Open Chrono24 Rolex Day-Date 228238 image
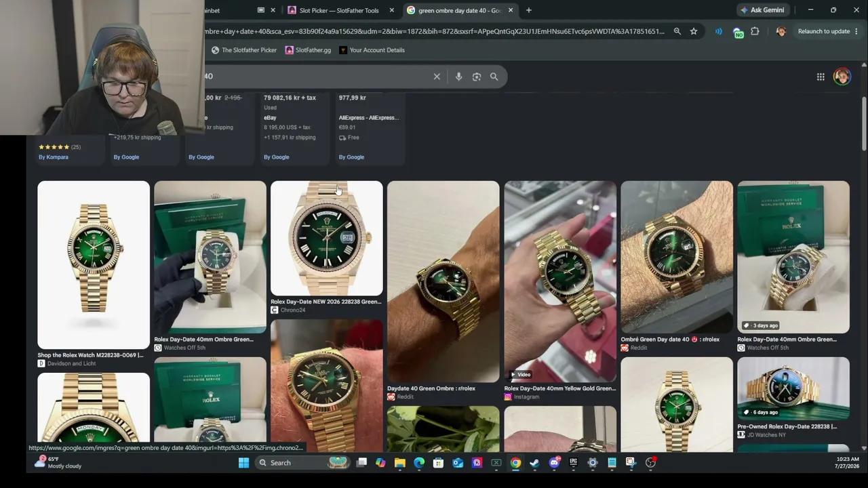The image size is (868, 488). (x=327, y=239)
